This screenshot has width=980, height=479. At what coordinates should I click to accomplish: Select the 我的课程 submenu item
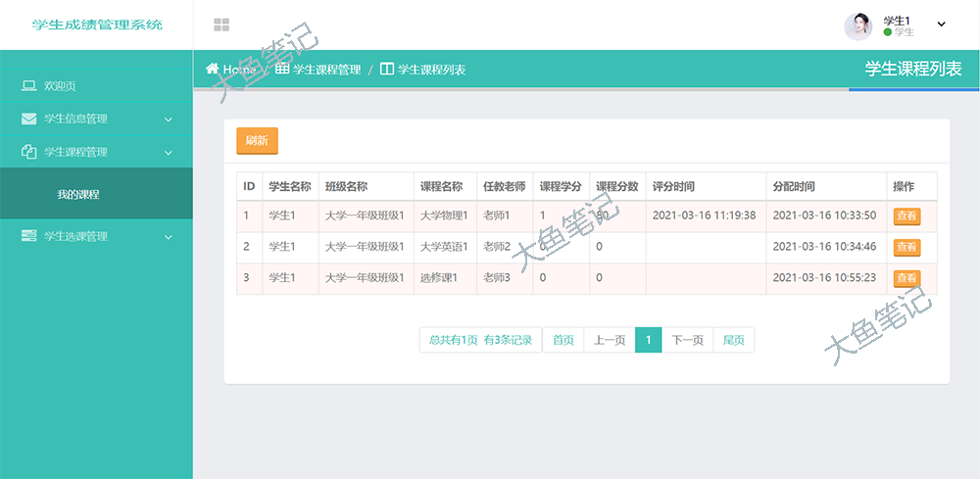pos(96,194)
